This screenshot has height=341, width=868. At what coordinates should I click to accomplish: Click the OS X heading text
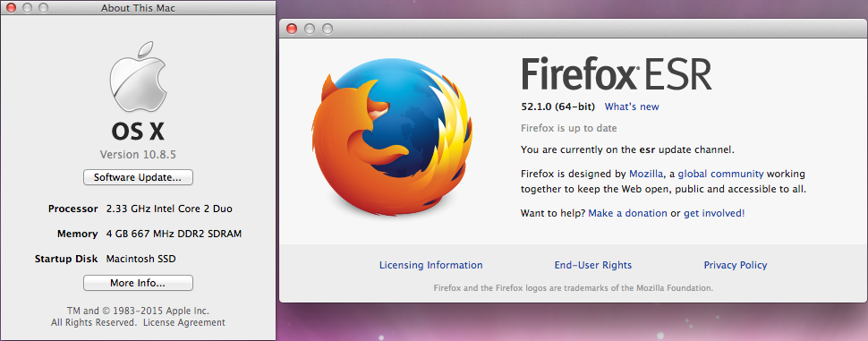coord(138,132)
